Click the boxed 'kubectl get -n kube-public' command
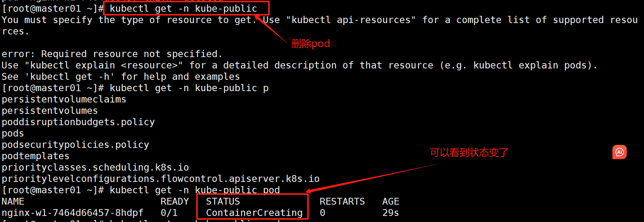 point(184,9)
